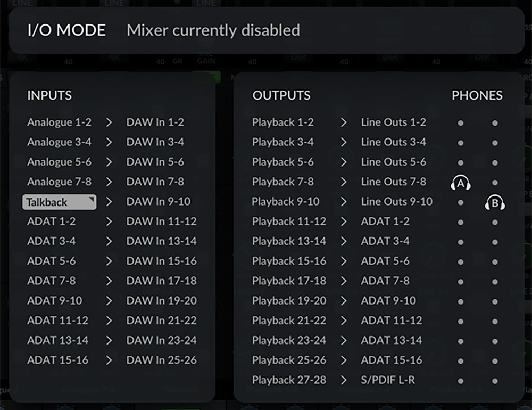Select the ADAT 1-2 input source
Screen dimensions: 532x410
(x=52, y=222)
